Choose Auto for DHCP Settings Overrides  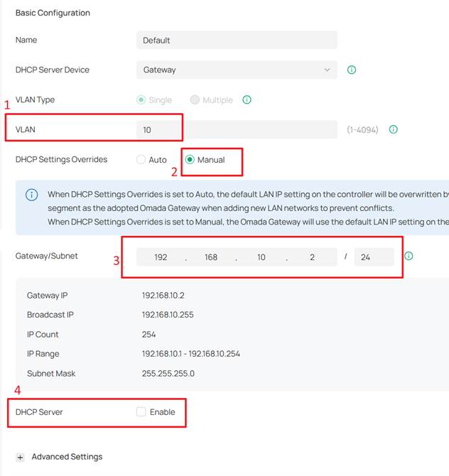(x=141, y=159)
